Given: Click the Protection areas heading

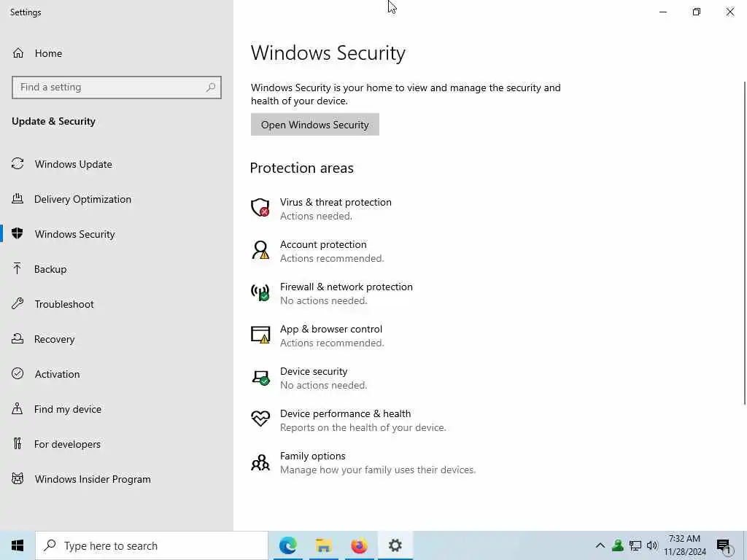Looking at the screenshot, I should point(301,168).
